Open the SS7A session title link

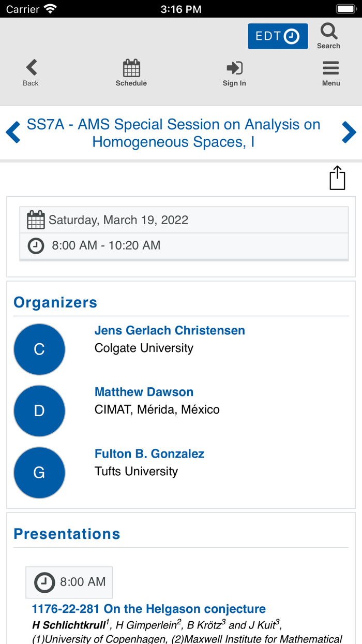coord(173,133)
